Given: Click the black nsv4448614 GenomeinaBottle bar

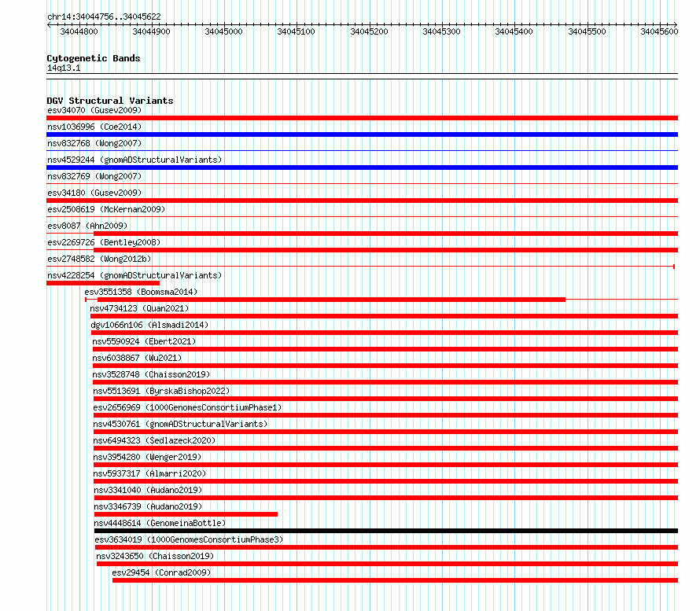Looking at the screenshot, I should pos(386,531).
